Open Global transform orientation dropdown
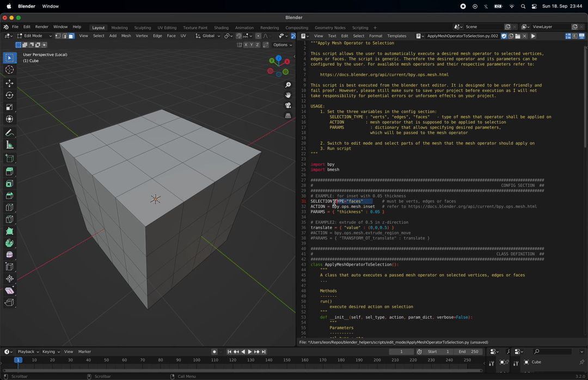This screenshot has height=380, width=588. click(208, 35)
